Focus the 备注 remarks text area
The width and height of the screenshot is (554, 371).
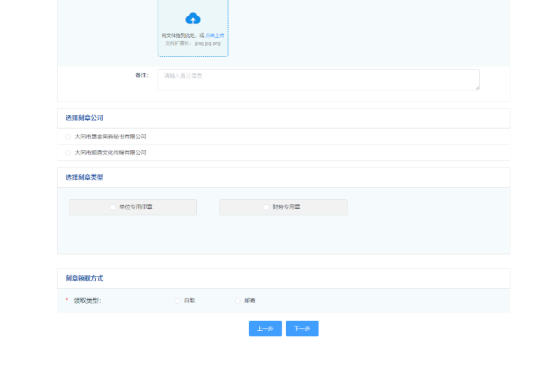point(318,80)
